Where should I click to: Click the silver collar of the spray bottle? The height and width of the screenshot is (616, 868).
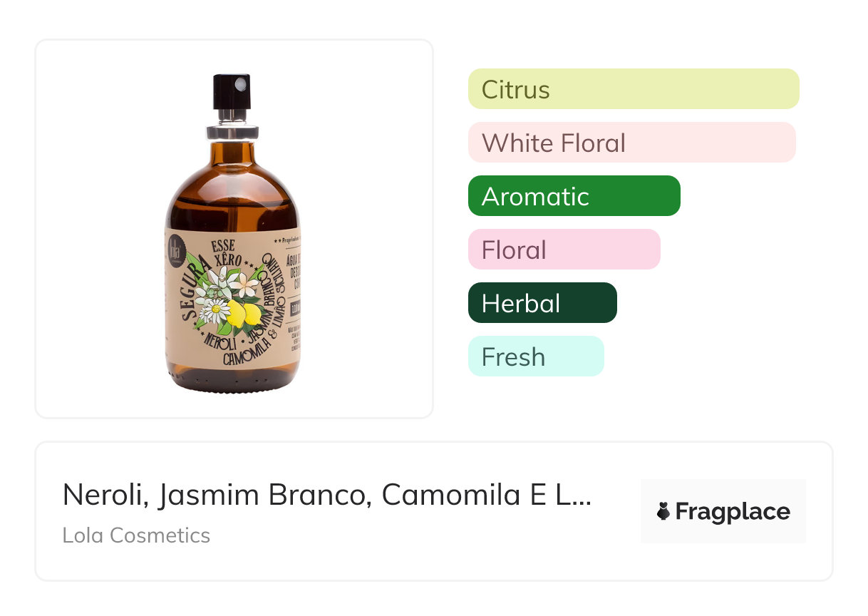pos(232,131)
